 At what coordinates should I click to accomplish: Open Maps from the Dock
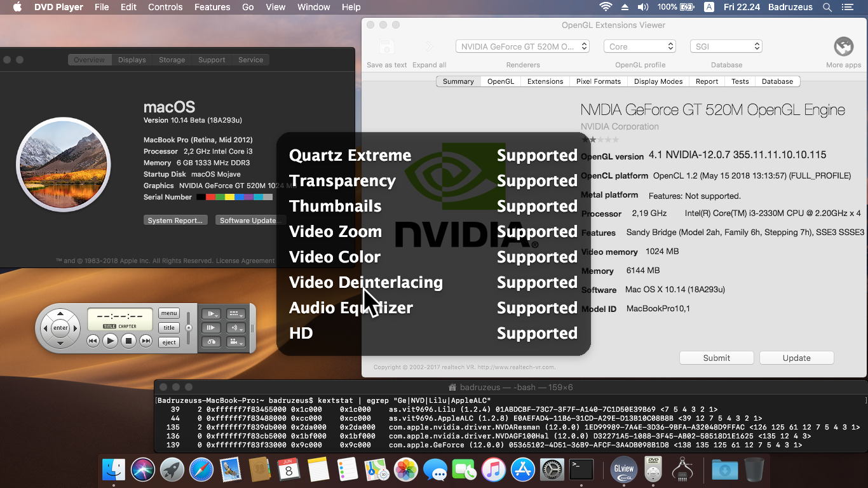tap(377, 470)
